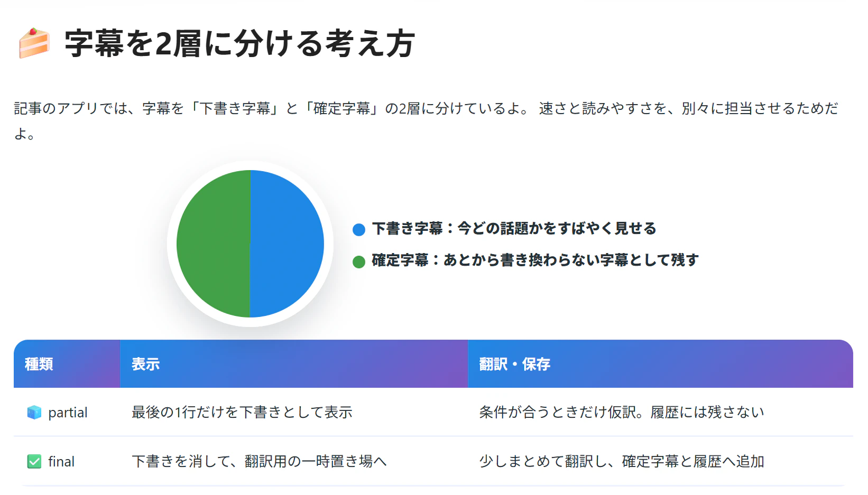868x495 pixels.
Task: Select the final row label
Action: pos(61,462)
